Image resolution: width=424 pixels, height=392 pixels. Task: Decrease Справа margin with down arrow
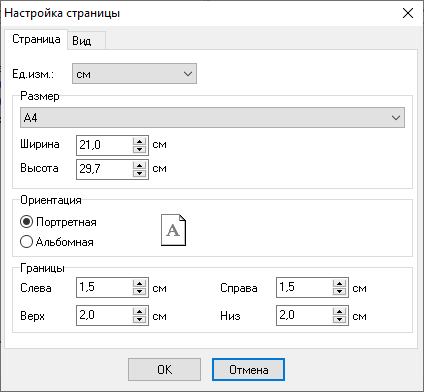(339, 292)
